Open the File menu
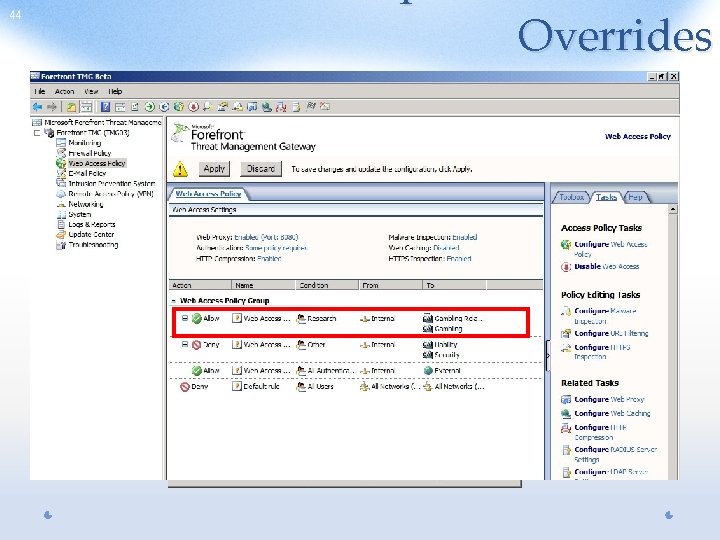Screen dimensions: 720x540 (x=40, y=91)
